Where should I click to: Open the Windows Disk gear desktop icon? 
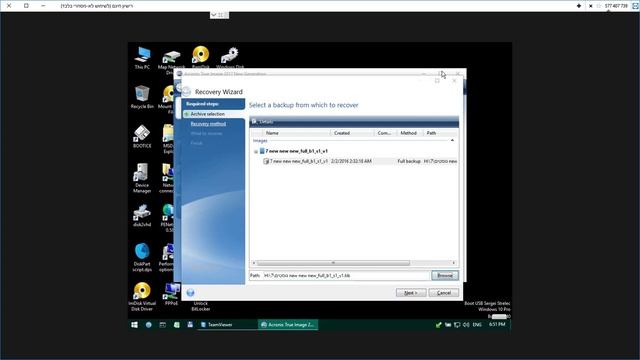pos(230,58)
